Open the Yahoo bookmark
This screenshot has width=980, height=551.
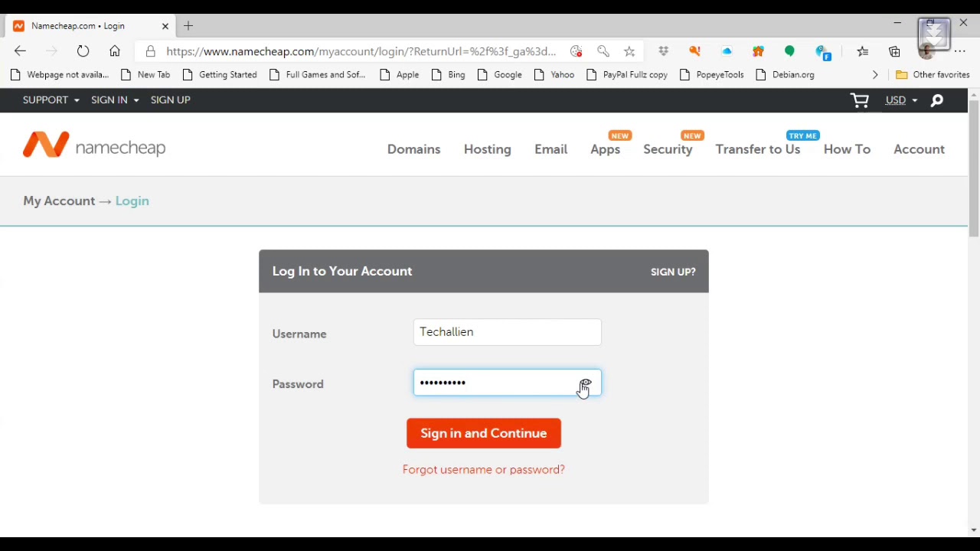pyautogui.click(x=554, y=75)
